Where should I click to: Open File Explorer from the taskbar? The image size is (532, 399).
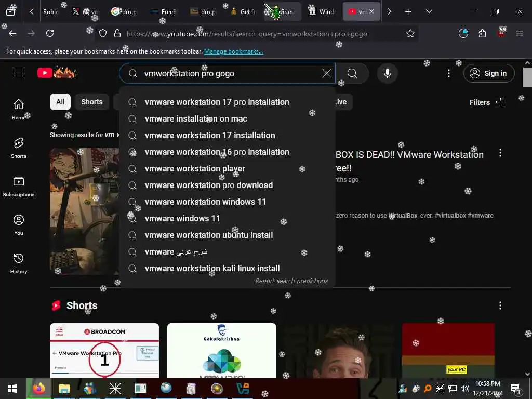[x=64, y=389]
